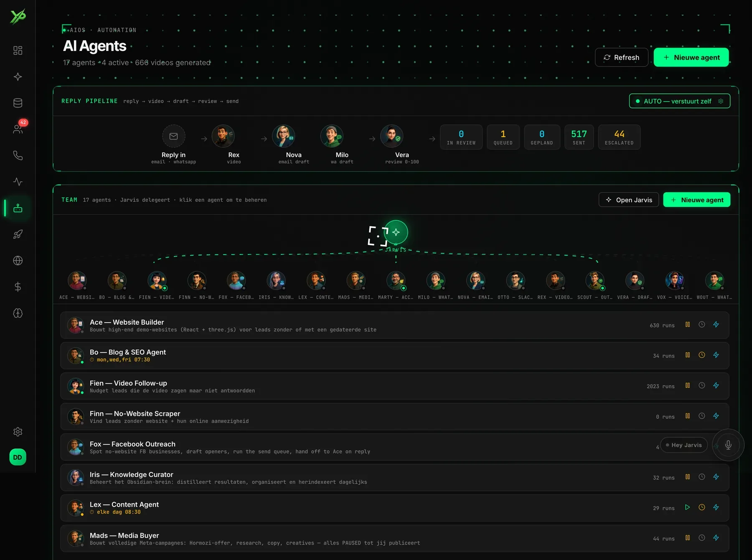The width and height of the screenshot is (752, 560).
Task: Click the Hey Jarvis pill
Action: (x=684, y=445)
